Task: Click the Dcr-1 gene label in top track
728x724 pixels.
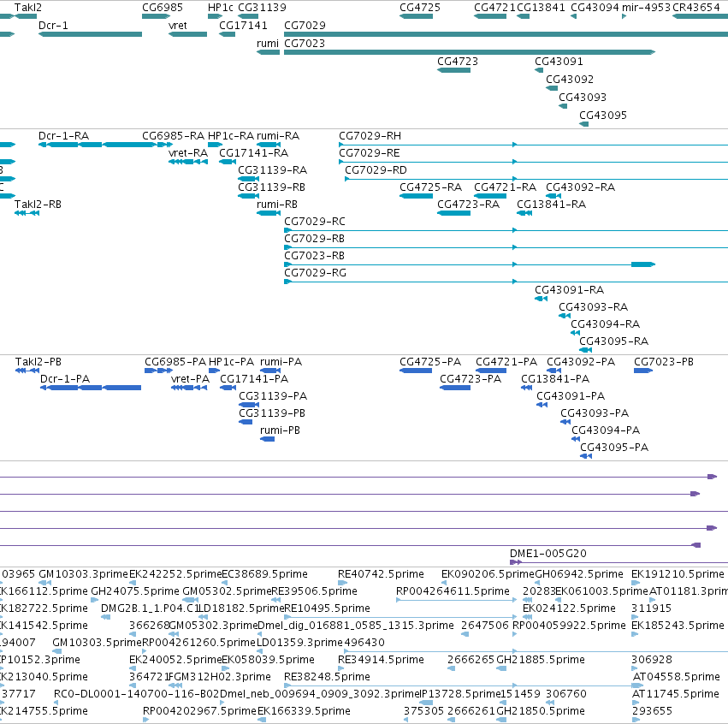Action: coord(53,26)
